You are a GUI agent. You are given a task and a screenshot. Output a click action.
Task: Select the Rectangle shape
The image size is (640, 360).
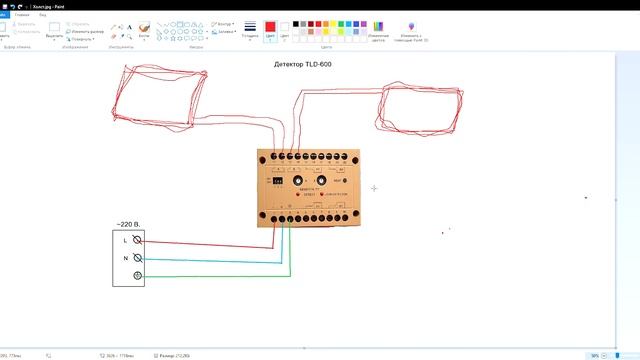(180, 25)
